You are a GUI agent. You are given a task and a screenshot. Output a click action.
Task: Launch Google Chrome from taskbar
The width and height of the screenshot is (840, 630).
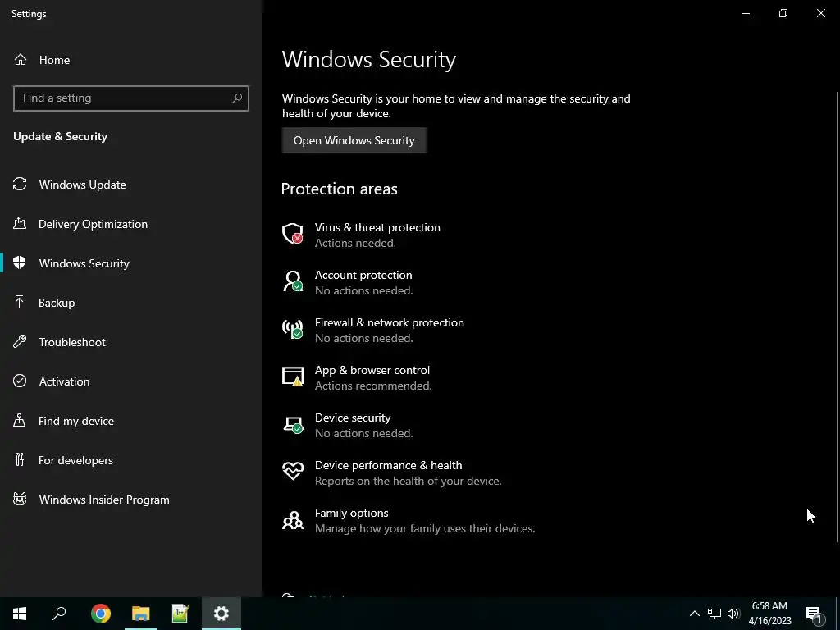(101, 614)
